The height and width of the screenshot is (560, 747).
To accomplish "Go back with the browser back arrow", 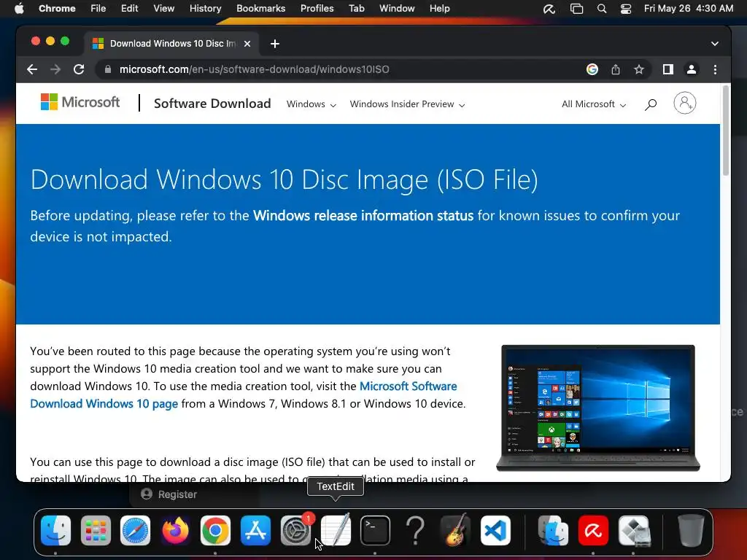I will pyautogui.click(x=32, y=69).
